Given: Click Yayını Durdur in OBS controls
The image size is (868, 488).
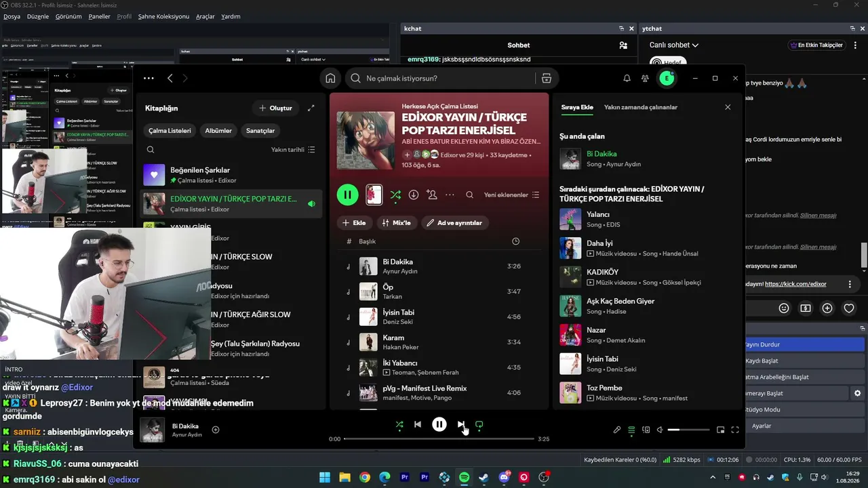Looking at the screenshot, I should tap(804, 344).
